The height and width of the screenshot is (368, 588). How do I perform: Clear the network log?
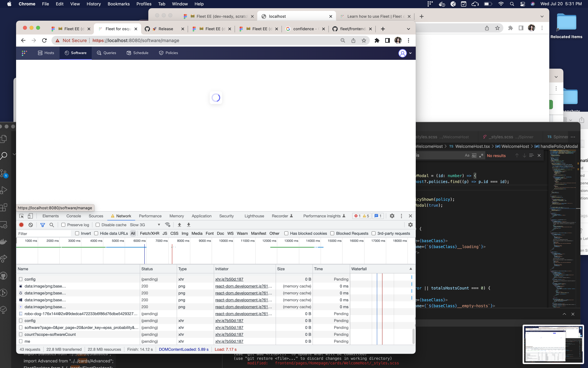pyautogui.click(x=31, y=225)
